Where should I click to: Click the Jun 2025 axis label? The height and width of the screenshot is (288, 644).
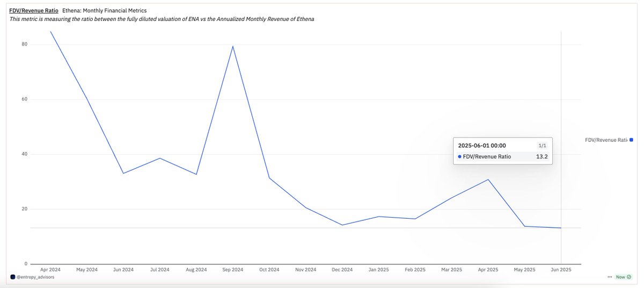point(561,270)
